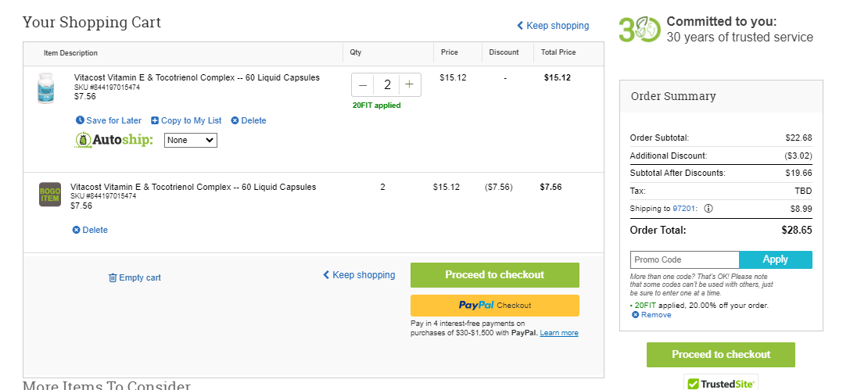Delete the BOGO Vitamin E item
Image resolution: width=868 pixels, height=390 pixels.
[x=90, y=230]
